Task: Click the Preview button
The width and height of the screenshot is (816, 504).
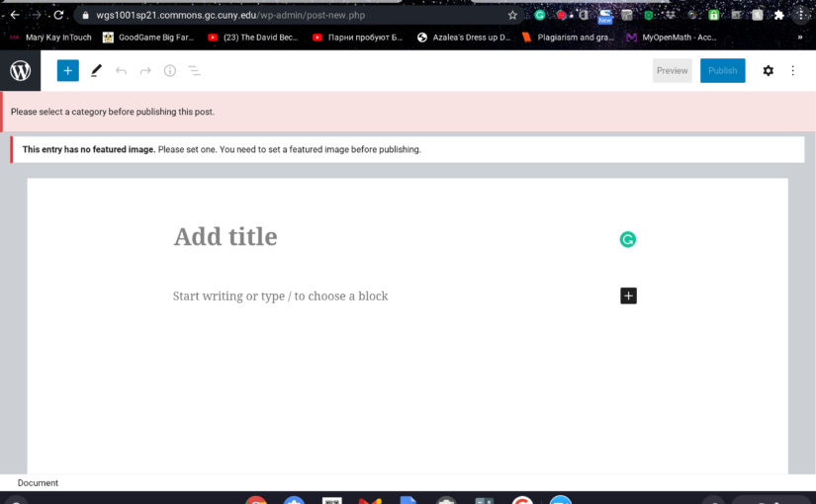Action: point(672,71)
